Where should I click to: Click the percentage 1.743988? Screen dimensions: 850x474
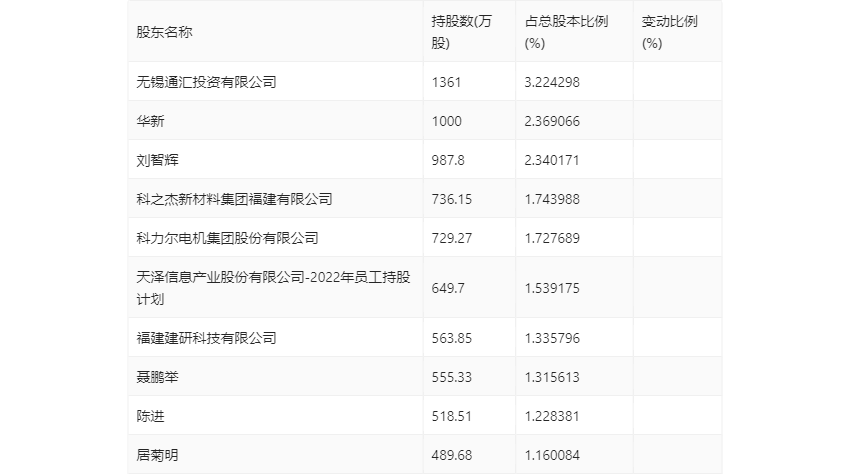pyautogui.click(x=552, y=199)
